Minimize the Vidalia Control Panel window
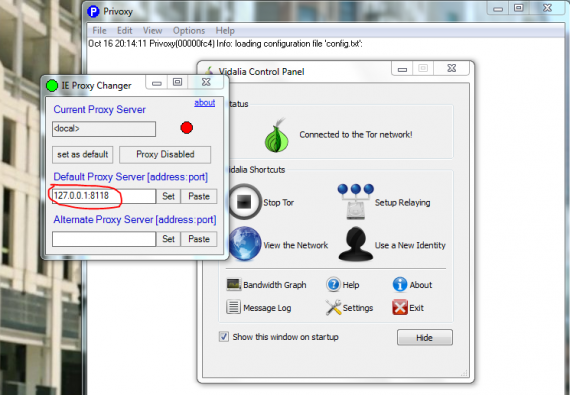This screenshot has width=570, height=395. (x=402, y=69)
